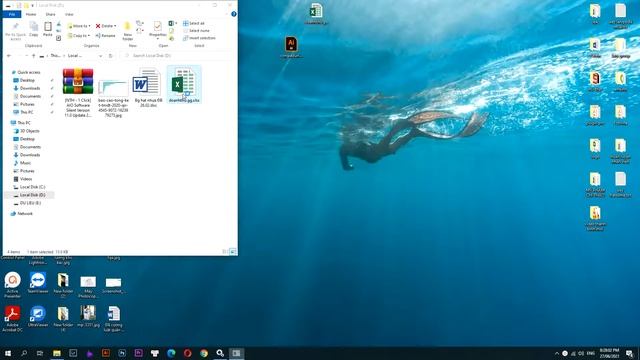Go up one folder level arrow

point(33,56)
